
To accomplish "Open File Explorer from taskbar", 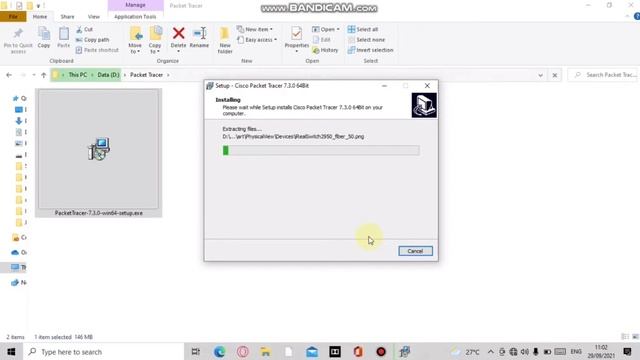I will pos(266,352).
